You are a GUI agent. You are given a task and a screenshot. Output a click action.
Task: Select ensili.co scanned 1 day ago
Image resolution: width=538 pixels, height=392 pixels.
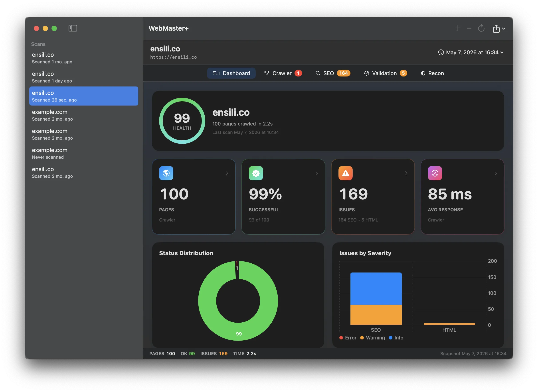(84, 77)
